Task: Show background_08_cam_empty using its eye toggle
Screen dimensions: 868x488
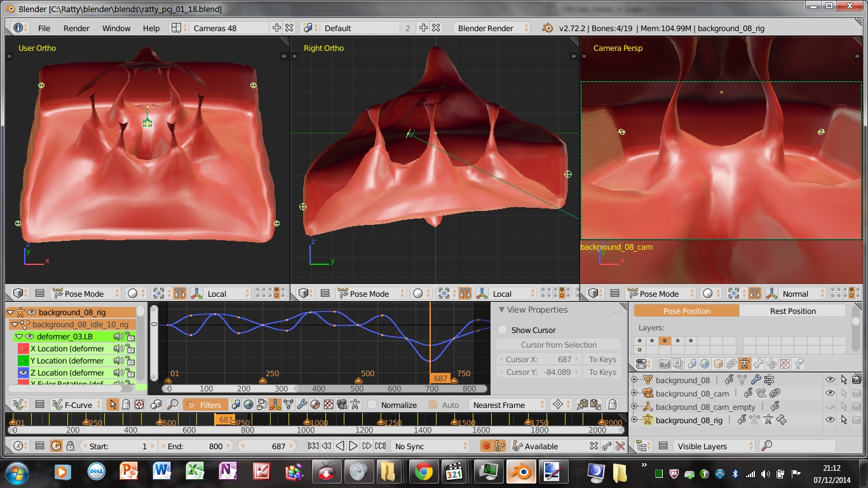Action: click(x=830, y=407)
